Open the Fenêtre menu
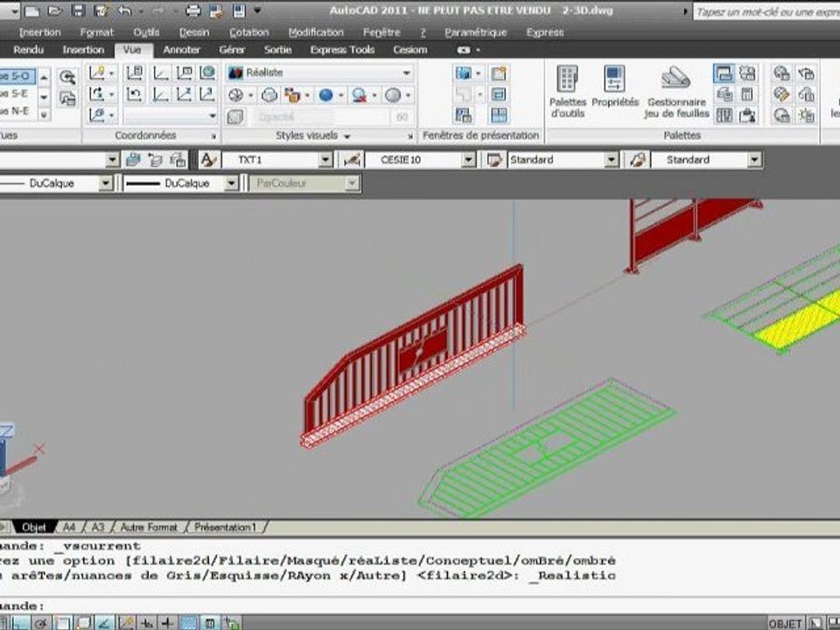The width and height of the screenshot is (840, 630). tap(381, 32)
